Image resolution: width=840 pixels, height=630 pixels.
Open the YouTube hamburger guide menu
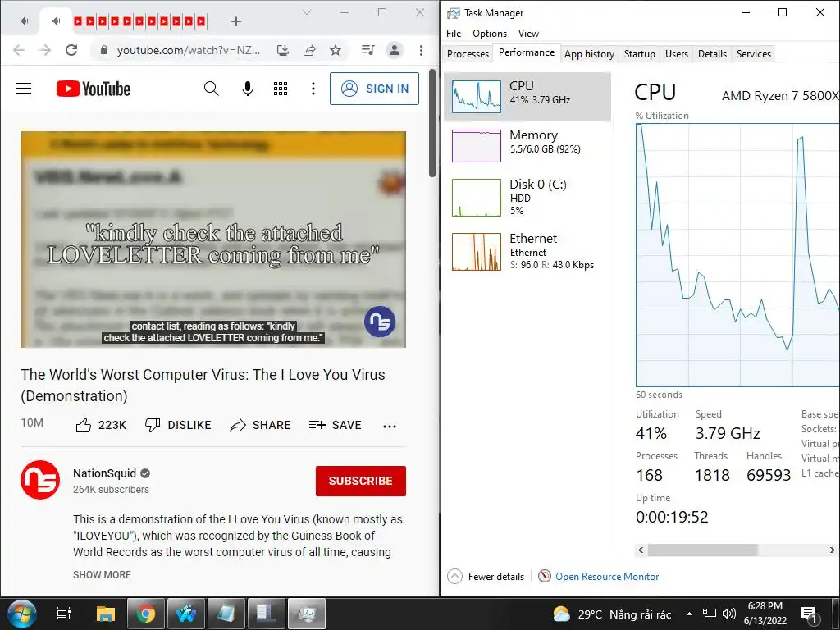click(24, 89)
